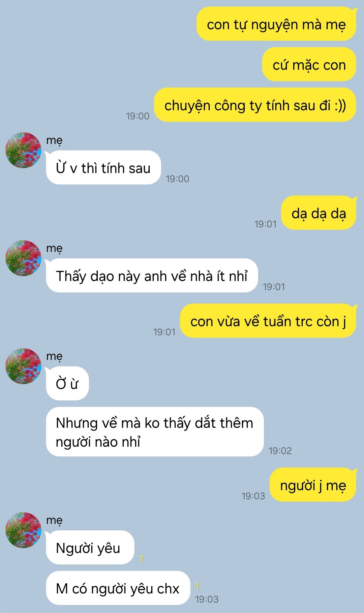Select the "con tự nguyện mà mẹ" bubble
Viewport: 364px width, 613px height.
276,24
